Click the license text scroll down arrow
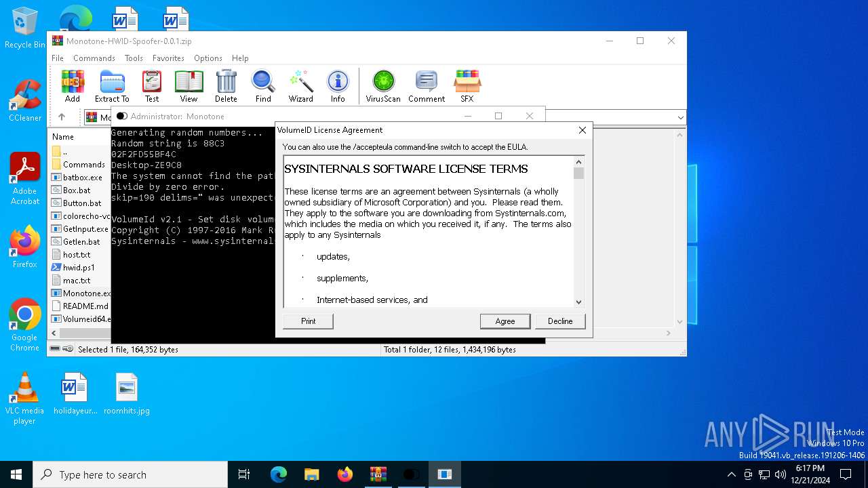 coord(578,302)
